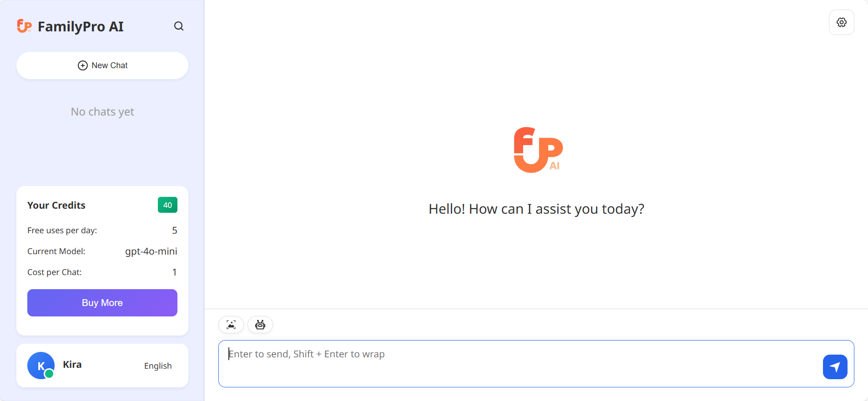The height and width of the screenshot is (401, 868).
Task: Open the search in the sidebar
Action: (x=179, y=26)
